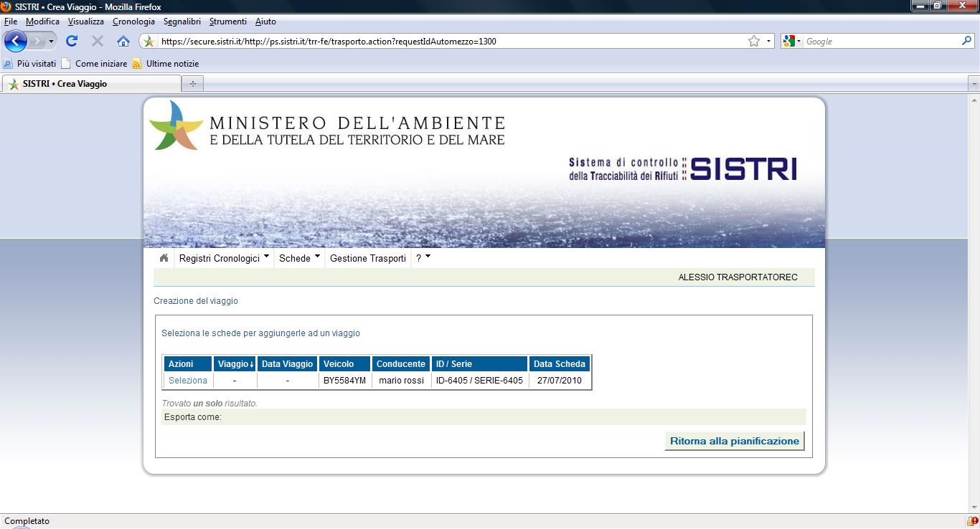Screen dimensions: 980x529
Task: Click driver cell mario rossi
Action: (x=401, y=381)
